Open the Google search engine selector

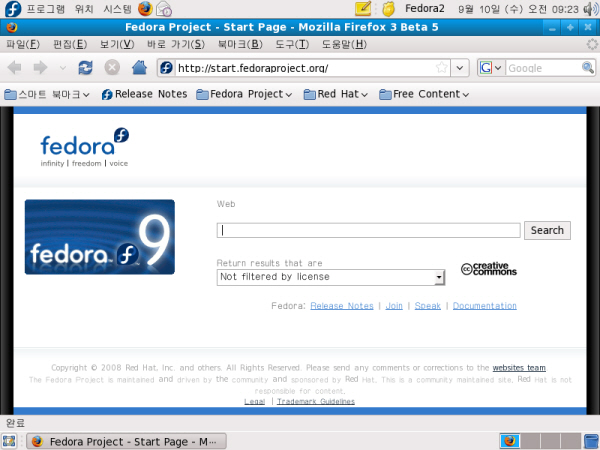pos(490,68)
